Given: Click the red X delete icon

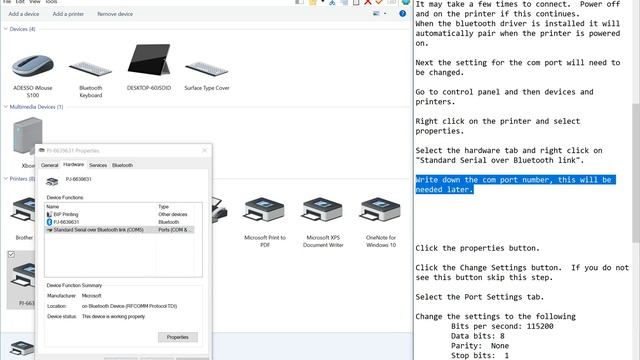Looking at the screenshot, I should (368, 2).
